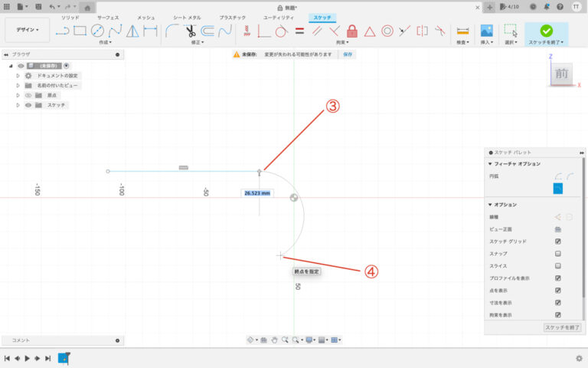Click the concentric constraint icon
Viewport: 588px width, 368px height.
(x=387, y=31)
